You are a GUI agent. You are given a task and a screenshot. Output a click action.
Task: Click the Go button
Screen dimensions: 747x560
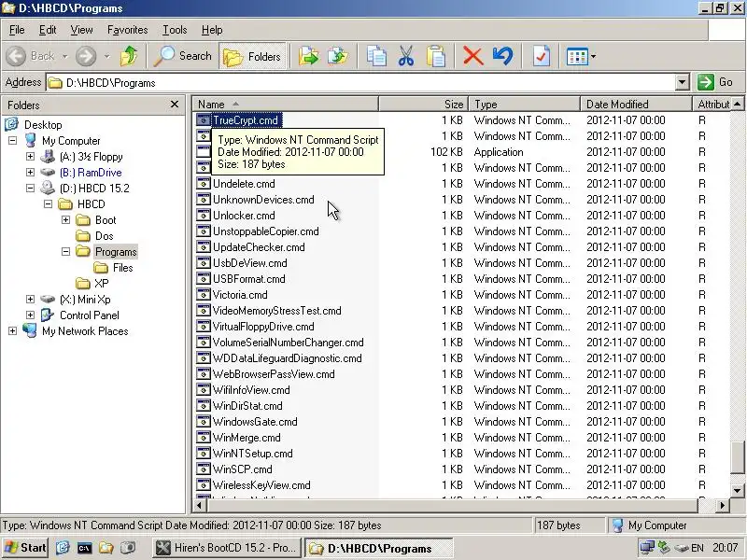716,82
